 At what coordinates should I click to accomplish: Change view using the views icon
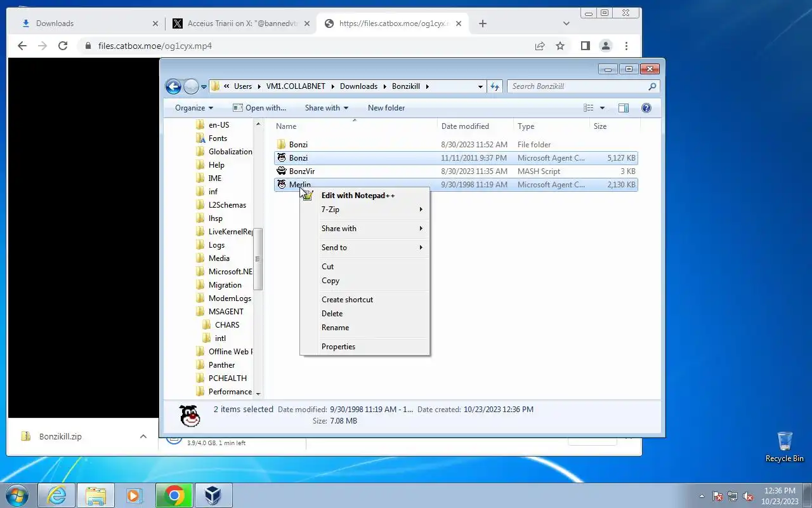tap(589, 108)
